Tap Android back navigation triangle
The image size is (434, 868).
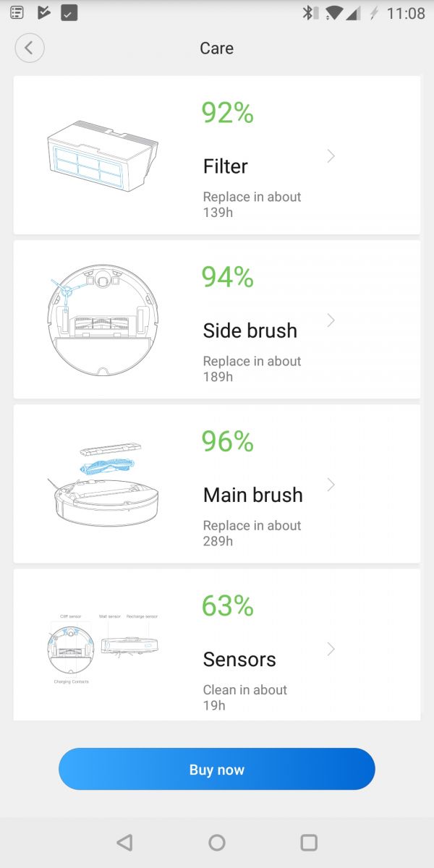pyautogui.click(x=124, y=843)
